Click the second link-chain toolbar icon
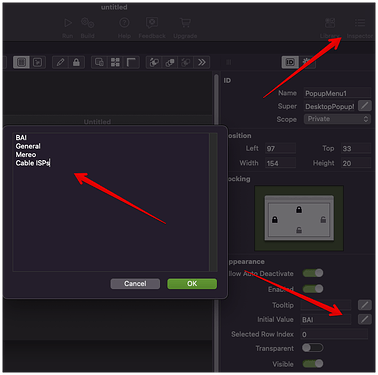Image resolution: width=378 pixels, height=375 pixels. [x=170, y=62]
